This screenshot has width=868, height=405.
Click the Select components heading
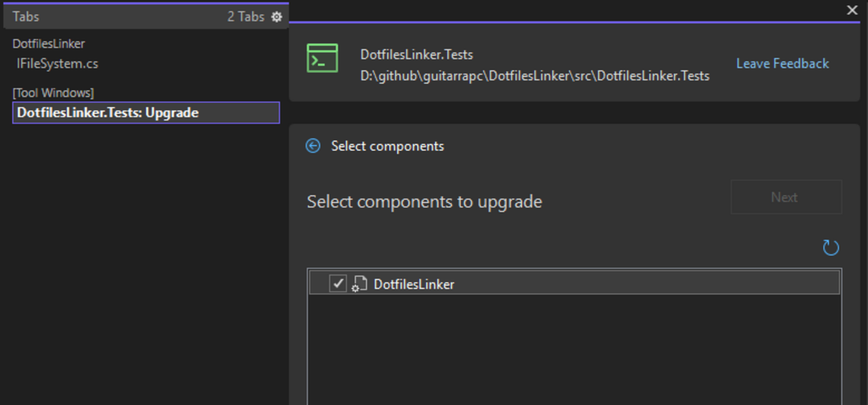click(x=387, y=145)
